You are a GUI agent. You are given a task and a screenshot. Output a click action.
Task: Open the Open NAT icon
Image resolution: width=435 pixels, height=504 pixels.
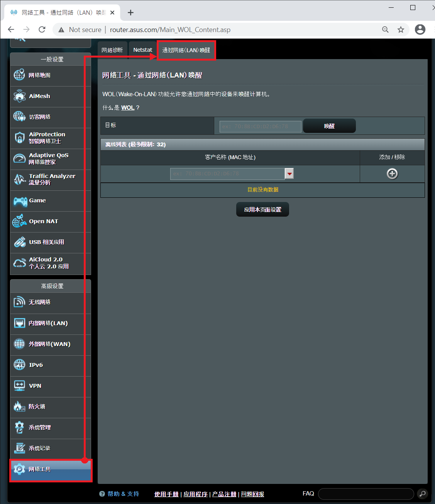point(19,221)
